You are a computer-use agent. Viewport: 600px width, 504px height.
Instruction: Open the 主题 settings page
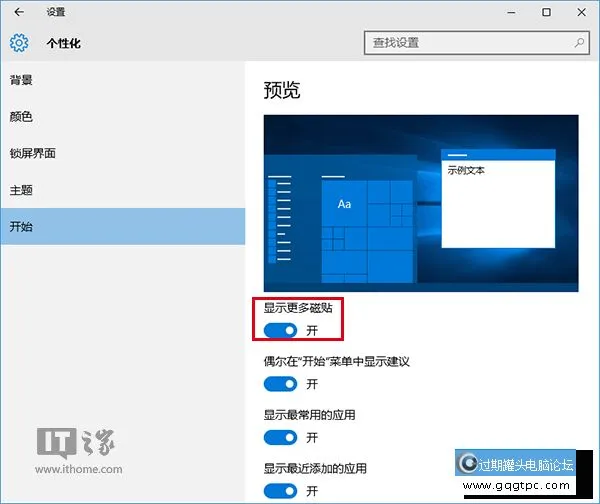[x=22, y=190]
